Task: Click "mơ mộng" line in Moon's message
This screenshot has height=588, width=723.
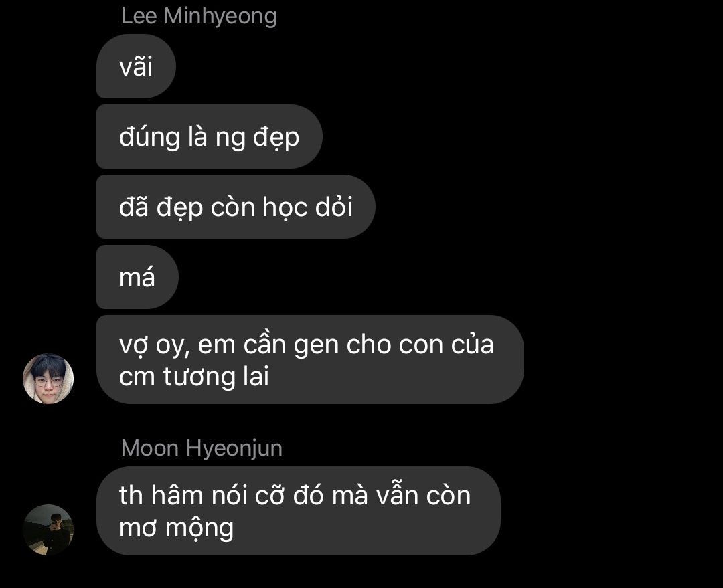Action: coord(176,528)
